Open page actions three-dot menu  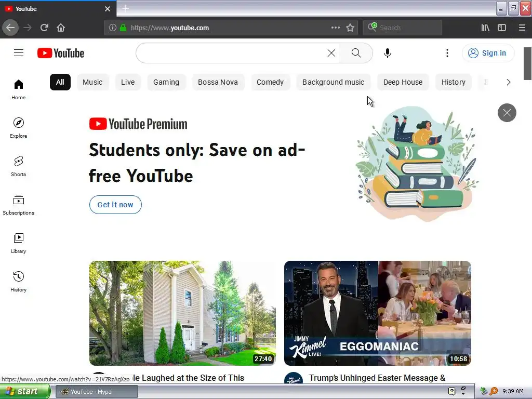tap(336, 28)
